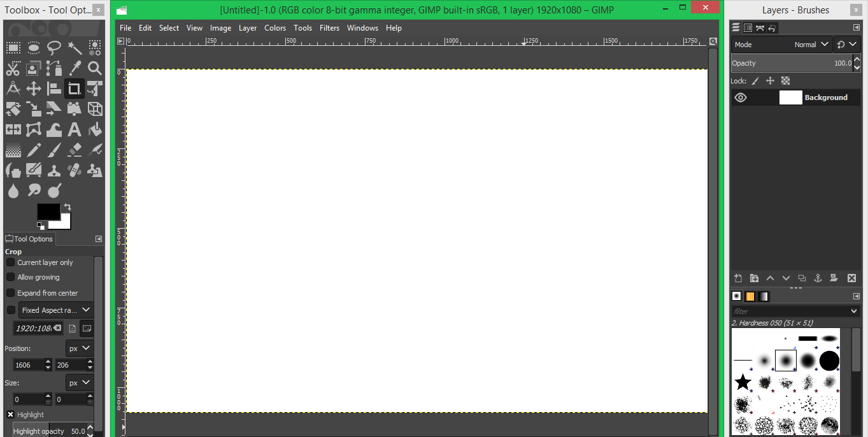The image size is (868, 437).
Task: Activate the Warp Transform tool
Action: pos(54,129)
